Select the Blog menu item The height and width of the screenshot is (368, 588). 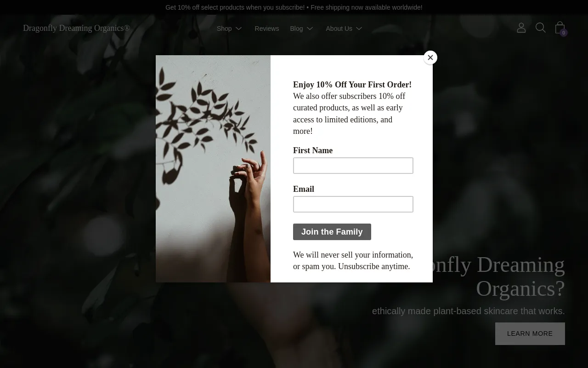click(296, 29)
